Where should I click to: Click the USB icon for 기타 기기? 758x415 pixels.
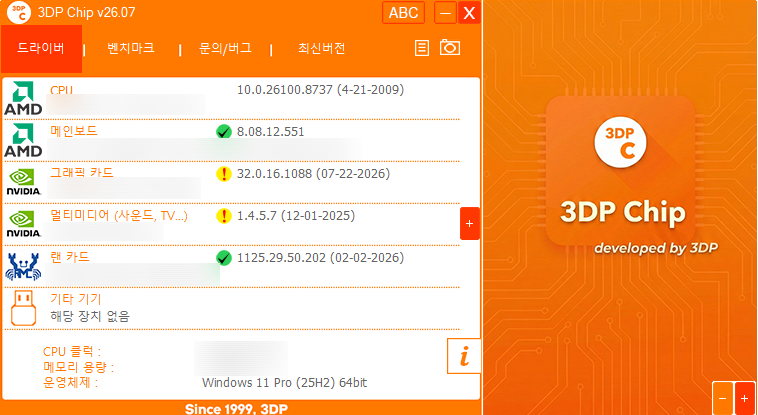(23, 308)
